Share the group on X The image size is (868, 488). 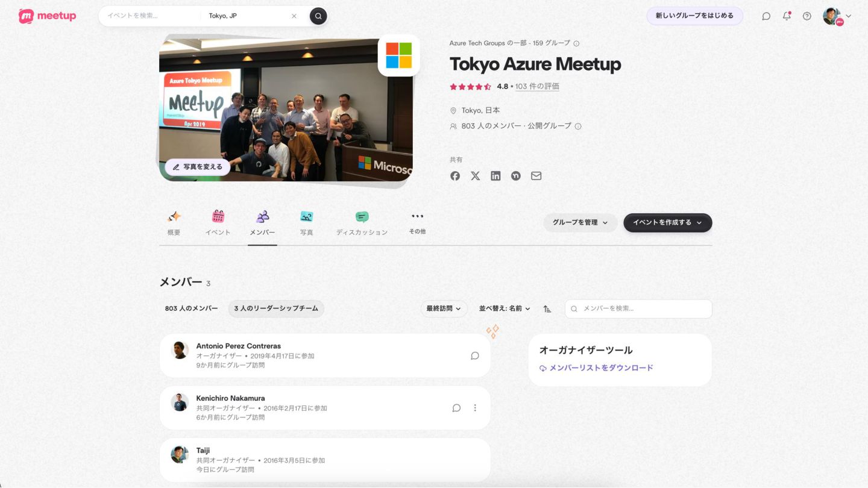coord(476,176)
